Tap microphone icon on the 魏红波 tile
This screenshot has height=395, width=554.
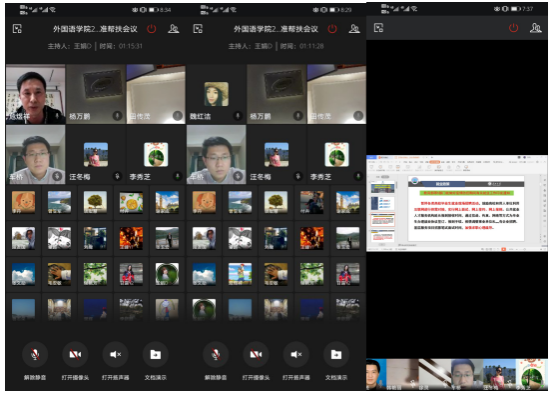pyautogui.click(x=238, y=116)
